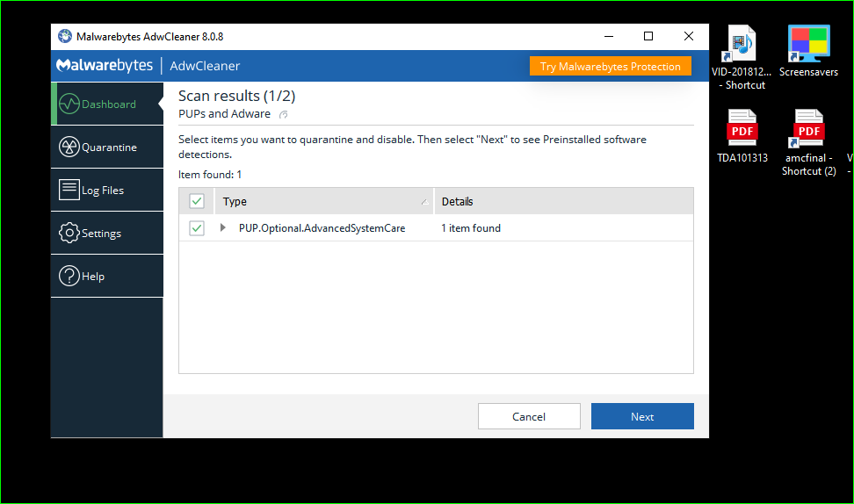The width and height of the screenshot is (854, 504).
Task: Open the VID-201812 Shortcut desktop icon
Action: pos(742,58)
